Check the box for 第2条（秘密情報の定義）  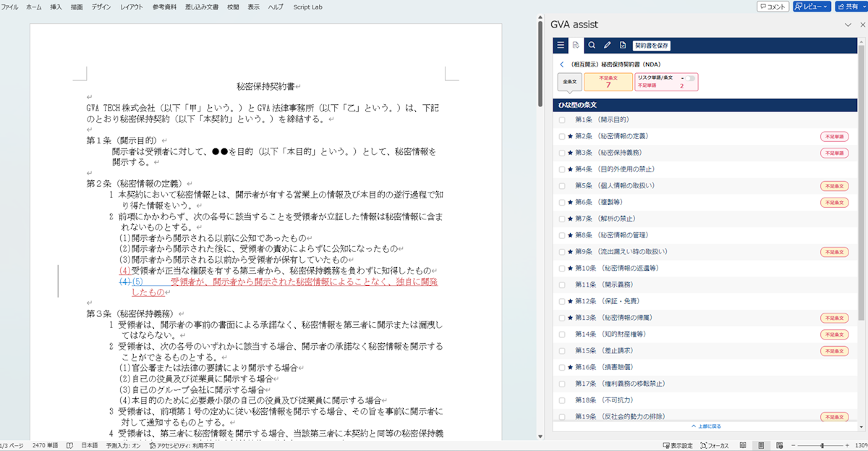(x=562, y=136)
